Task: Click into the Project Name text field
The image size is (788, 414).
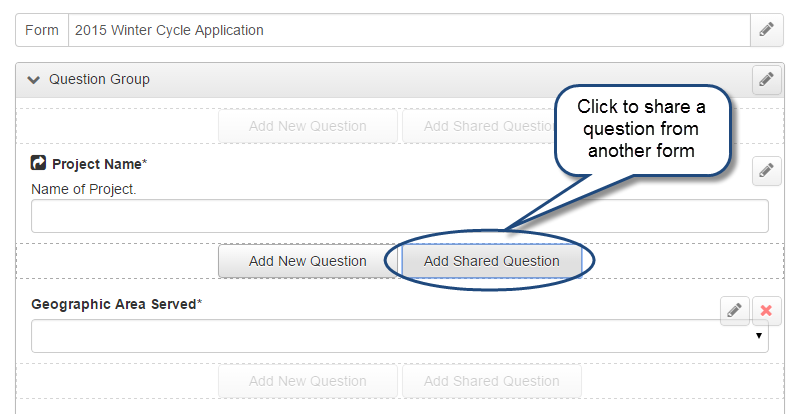Action: point(400,216)
